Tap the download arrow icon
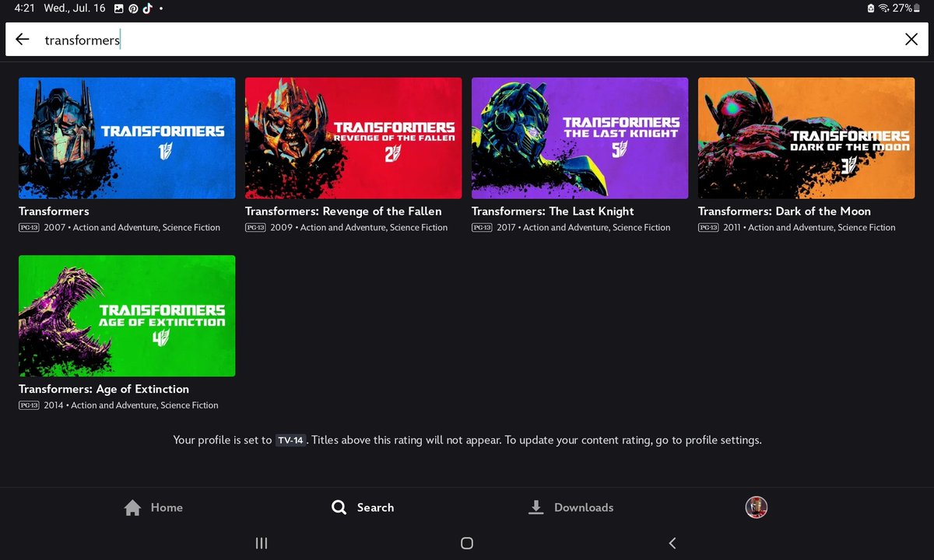 coord(535,508)
